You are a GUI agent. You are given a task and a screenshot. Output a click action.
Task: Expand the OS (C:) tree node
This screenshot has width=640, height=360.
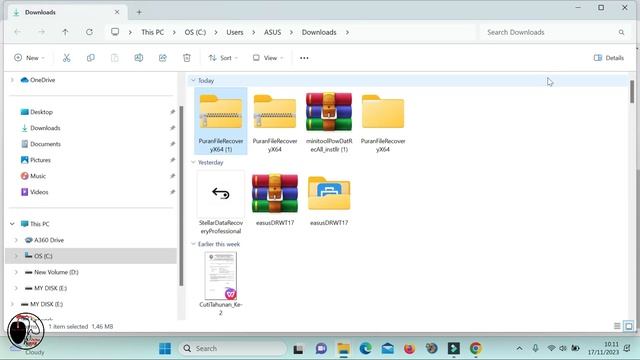click(x=16, y=256)
